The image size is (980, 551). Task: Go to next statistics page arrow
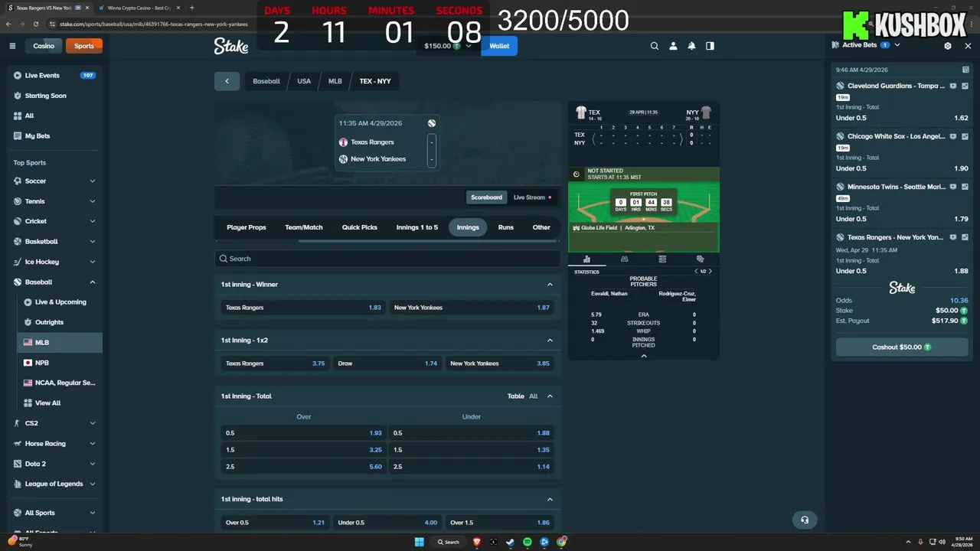pos(710,272)
